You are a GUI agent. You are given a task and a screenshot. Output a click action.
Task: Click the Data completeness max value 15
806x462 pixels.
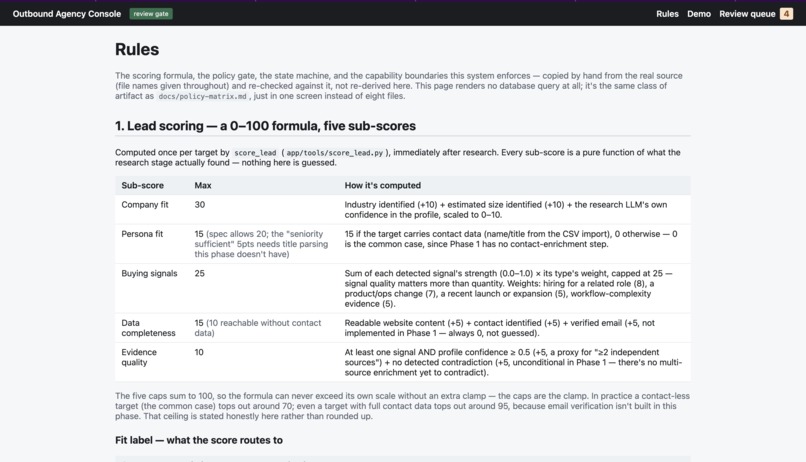(x=198, y=323)
